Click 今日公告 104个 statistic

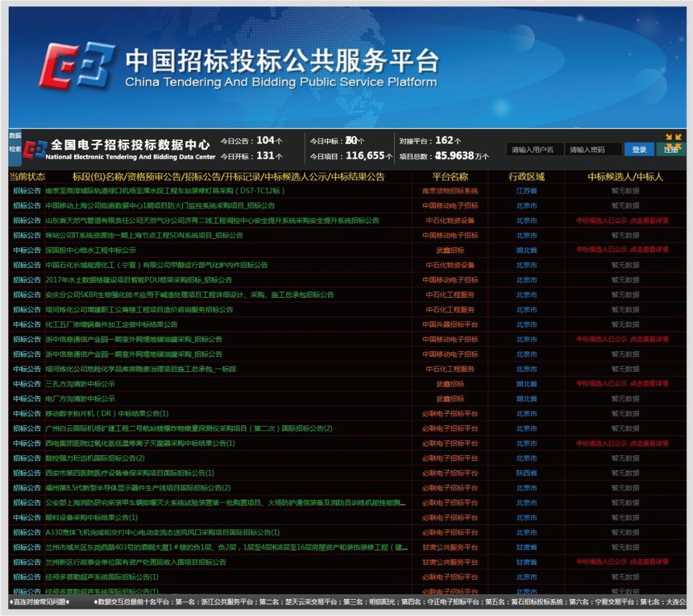click(x=252, y=140)
